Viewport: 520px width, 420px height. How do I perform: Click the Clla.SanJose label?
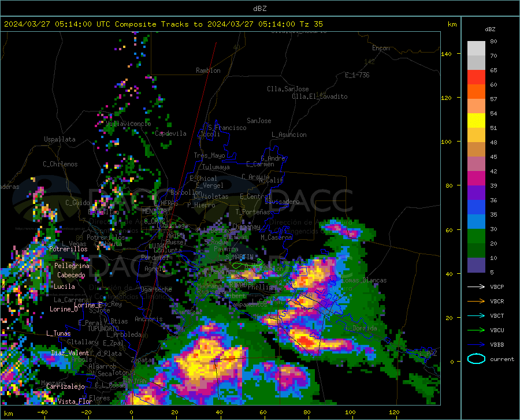288,89
